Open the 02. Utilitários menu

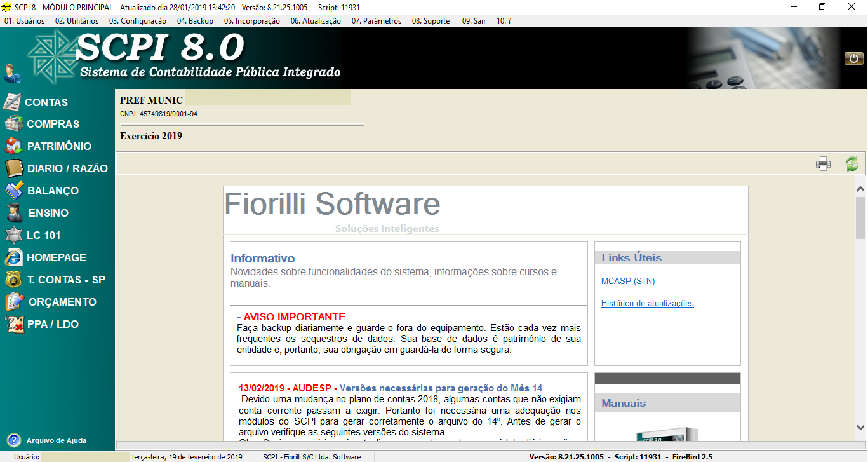pos(76,21)
